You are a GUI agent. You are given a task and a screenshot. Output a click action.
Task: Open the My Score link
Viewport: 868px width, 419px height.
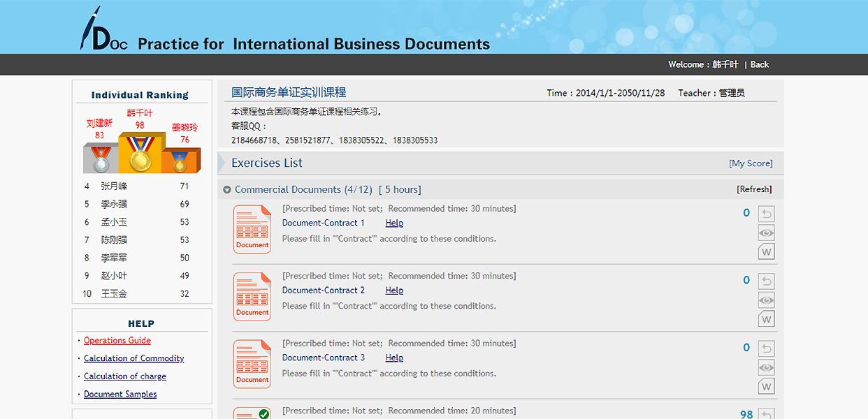(x=751, y=163)
